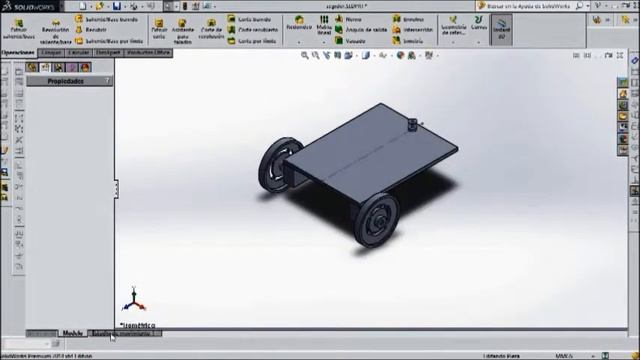Image resolution: width=640 pixels, height=360 pixels.
Task: Expand the Matriz lineal dropdown arrow
Action: [324, 42]
